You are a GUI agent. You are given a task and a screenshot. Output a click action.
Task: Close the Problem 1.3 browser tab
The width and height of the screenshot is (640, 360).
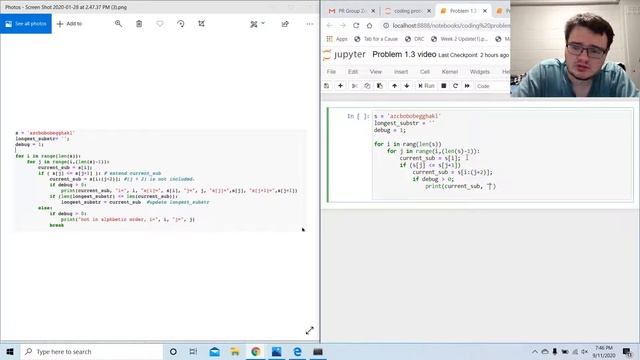(485, 11)
